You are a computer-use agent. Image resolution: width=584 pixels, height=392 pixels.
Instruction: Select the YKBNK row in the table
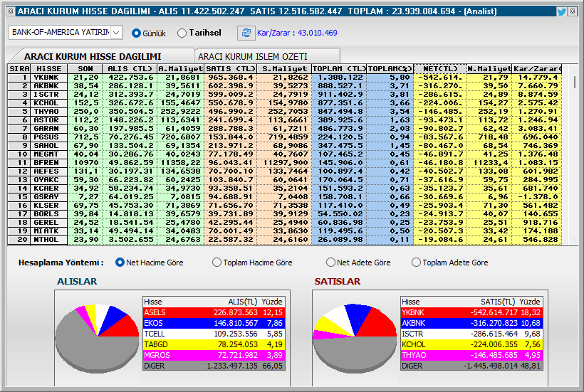pos(285,78)
